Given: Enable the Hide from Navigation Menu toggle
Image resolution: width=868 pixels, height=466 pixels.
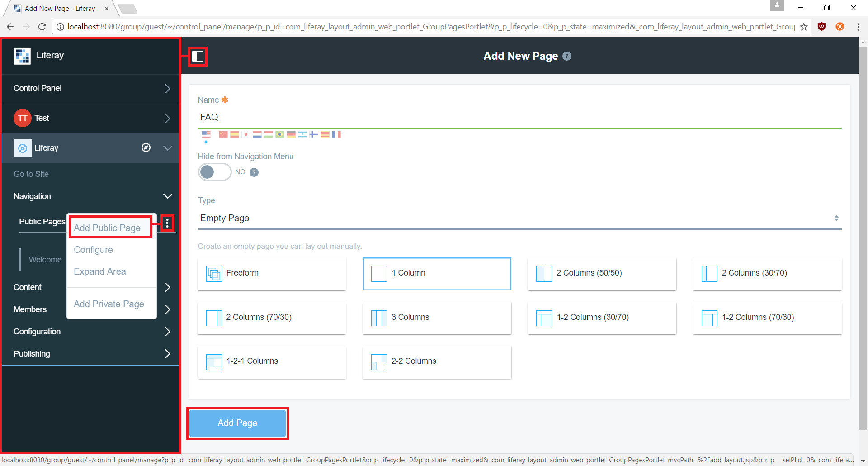Looking at the screenshot, I should 214,172.
